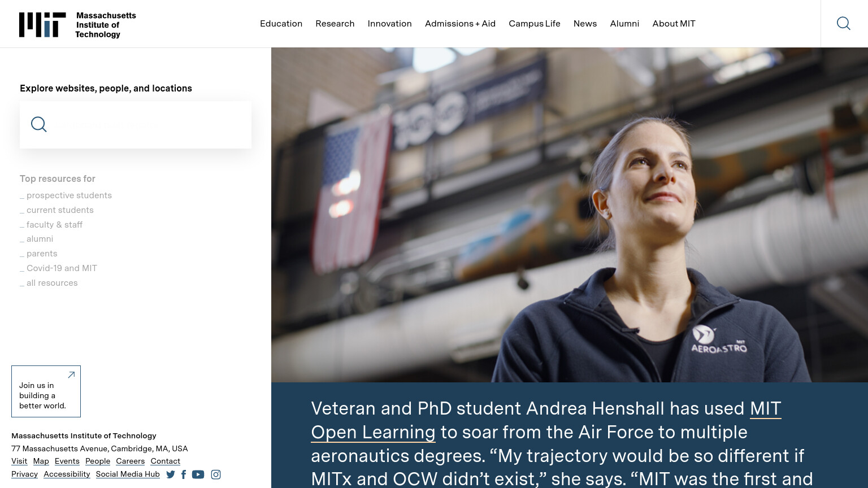868x488 pixels.
Task: Open the Accessibility footer link
Action: tap(67, 474)
